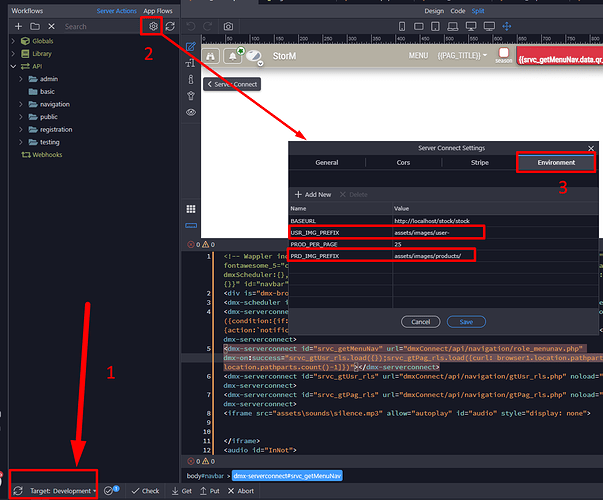The width and height of the screenshot is (603, 500).
Task: Click the fit-to-view move arrows icon
Action: pyautogui.click(x=507, y=26)
